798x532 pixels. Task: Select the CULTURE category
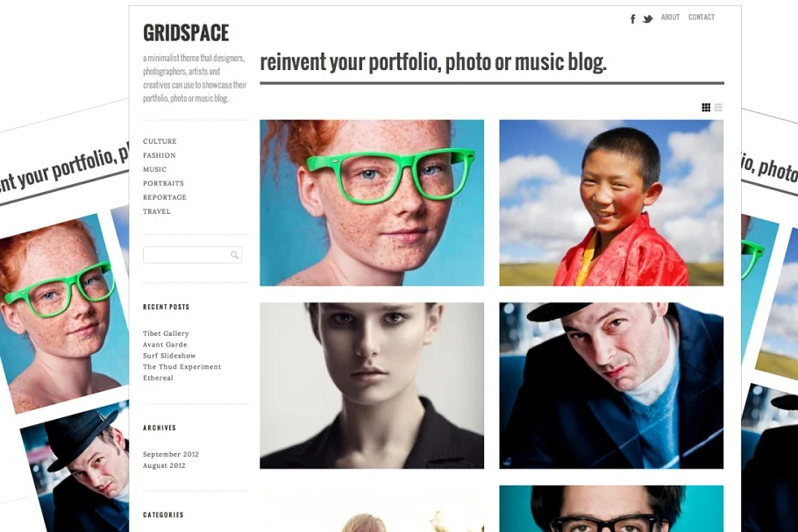(x=160, y=141)
